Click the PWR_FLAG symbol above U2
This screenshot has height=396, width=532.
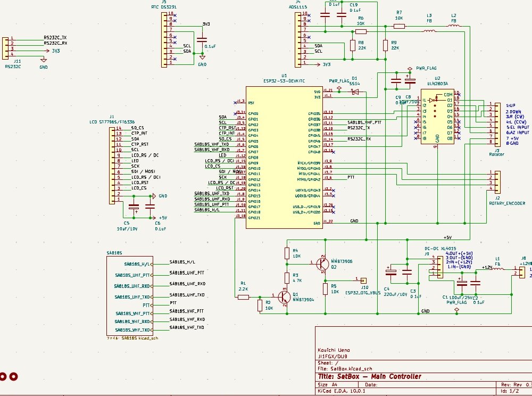410,69
